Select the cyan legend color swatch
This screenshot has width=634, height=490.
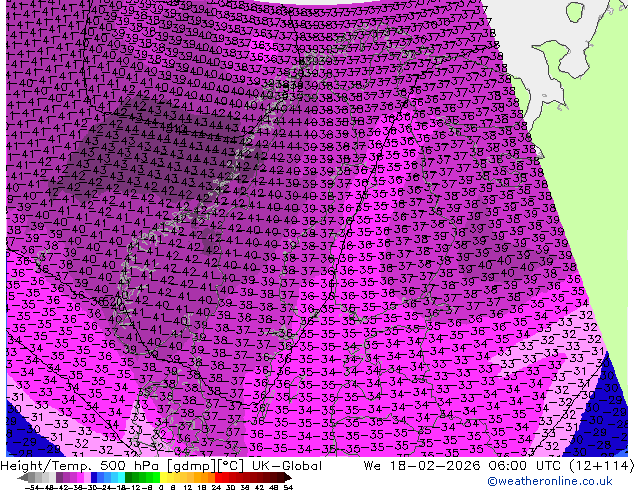point(121,477)
